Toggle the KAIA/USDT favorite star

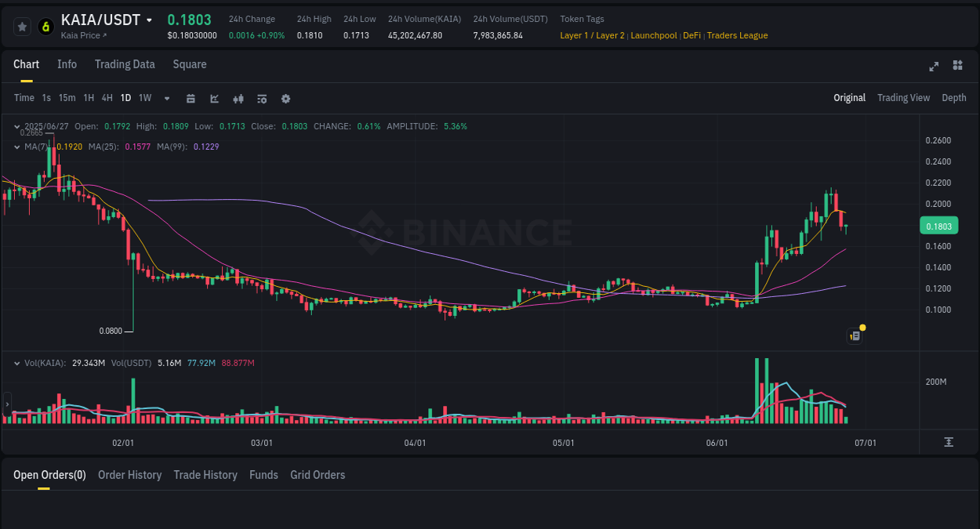pyautogui.click(x=22, y=26)
